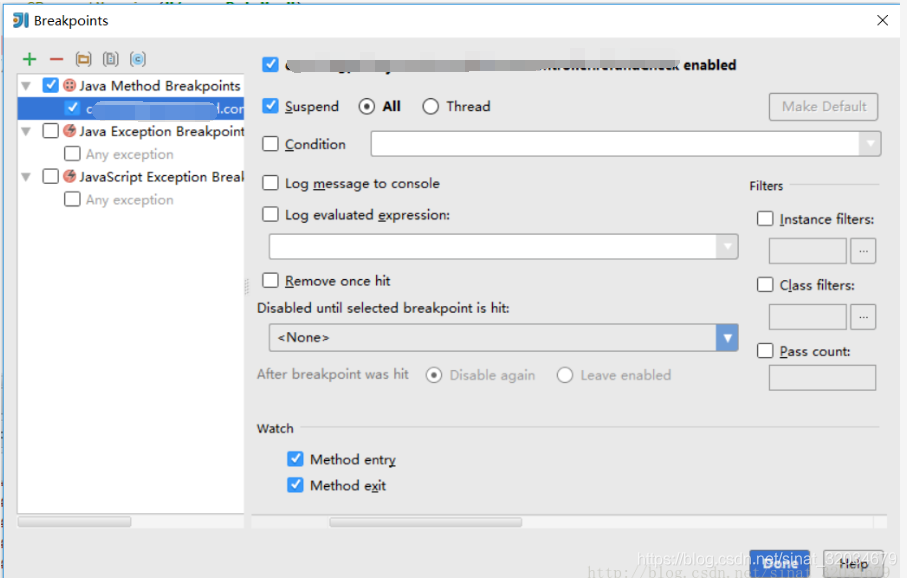Collapse the Java Method Breakpoints tree node
Screen dimensions: 907x578
coord(26,86)
